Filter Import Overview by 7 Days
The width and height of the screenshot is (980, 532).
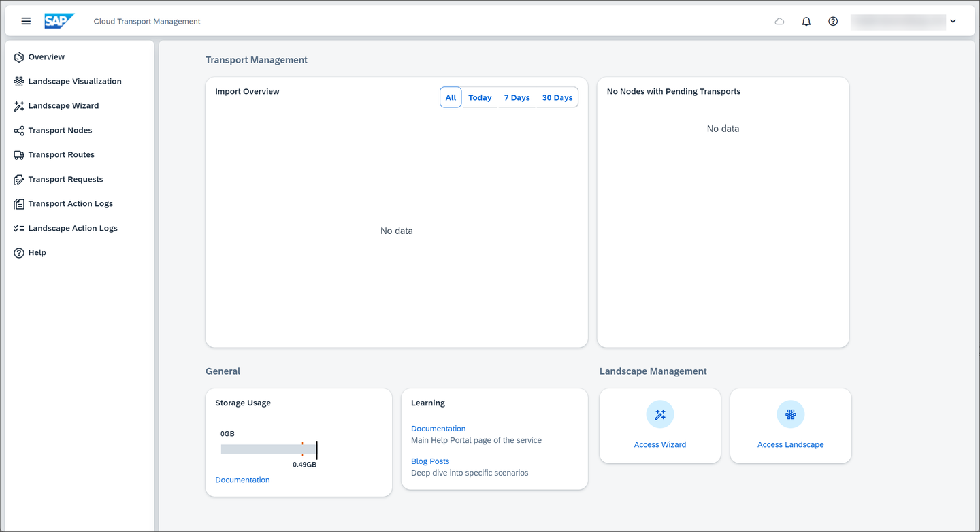[x=517, y=98]
